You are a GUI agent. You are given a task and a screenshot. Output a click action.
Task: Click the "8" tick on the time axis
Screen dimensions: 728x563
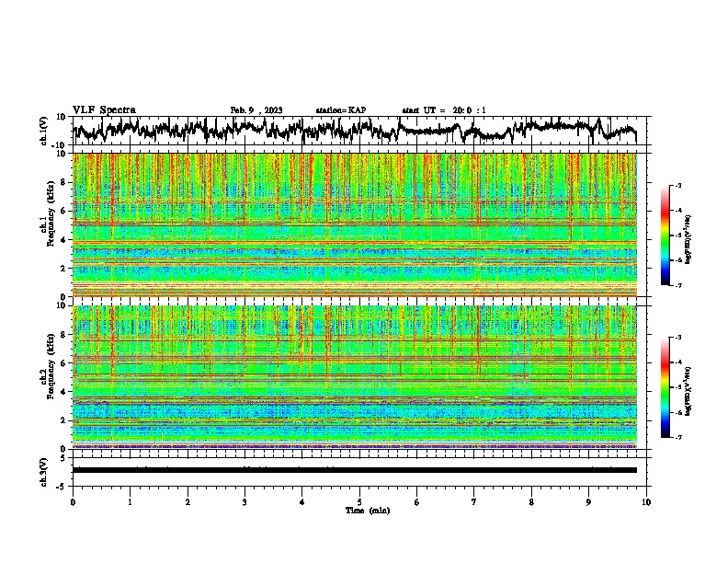coord(531,502)
